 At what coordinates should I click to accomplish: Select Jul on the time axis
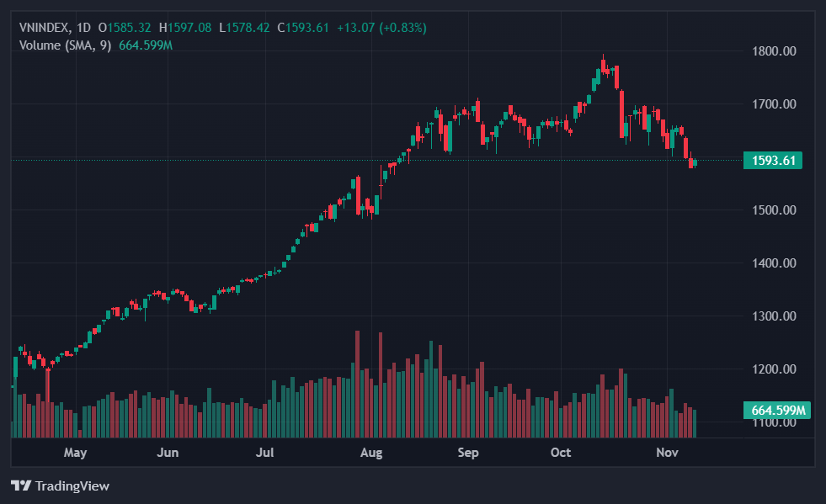click(x=265, y=453)
